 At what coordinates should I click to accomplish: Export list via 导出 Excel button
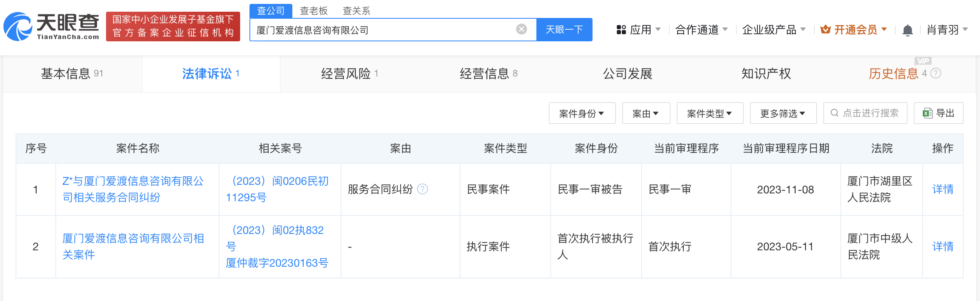click(938, 113)
